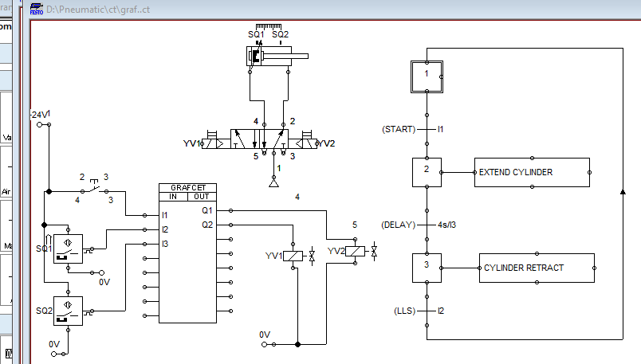
Task: Select the double-acting cylinder symbol
Action: tap(275, 57)
